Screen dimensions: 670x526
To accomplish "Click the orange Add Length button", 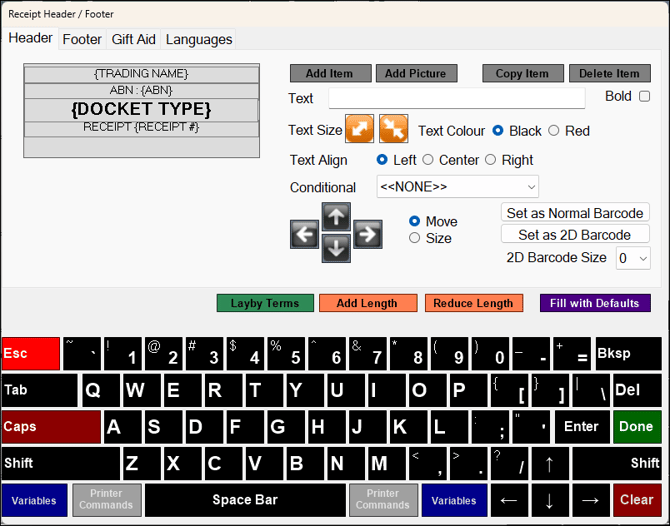I will coord(368,303).
